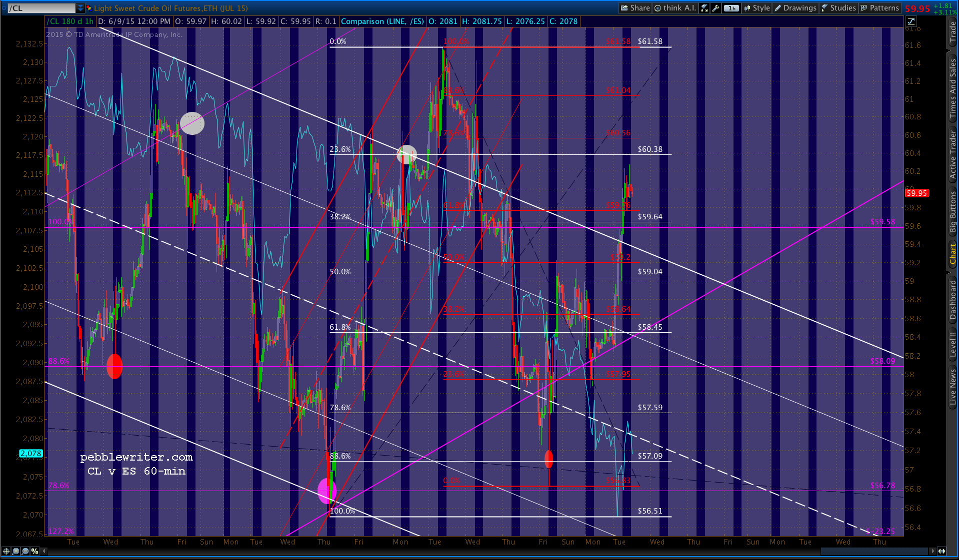Select the magenta oval at Thursday low
This screenshot has width=959, height=560.
click(326, 491)
